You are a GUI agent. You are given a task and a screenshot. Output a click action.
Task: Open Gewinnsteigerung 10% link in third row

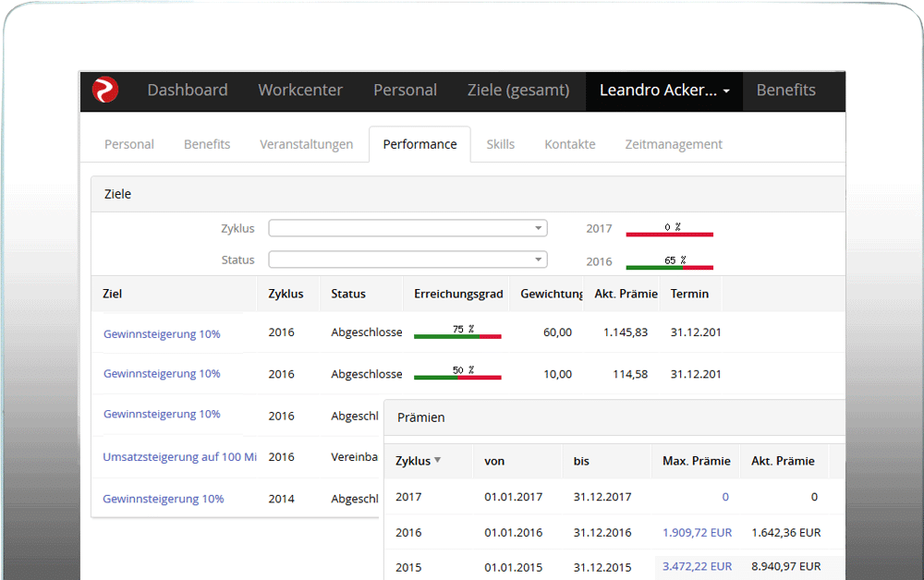coord(162,414)
